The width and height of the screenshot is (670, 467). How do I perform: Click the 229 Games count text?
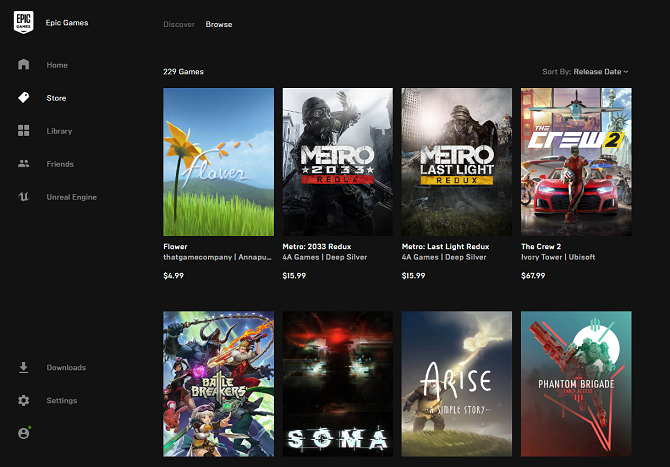183,72
